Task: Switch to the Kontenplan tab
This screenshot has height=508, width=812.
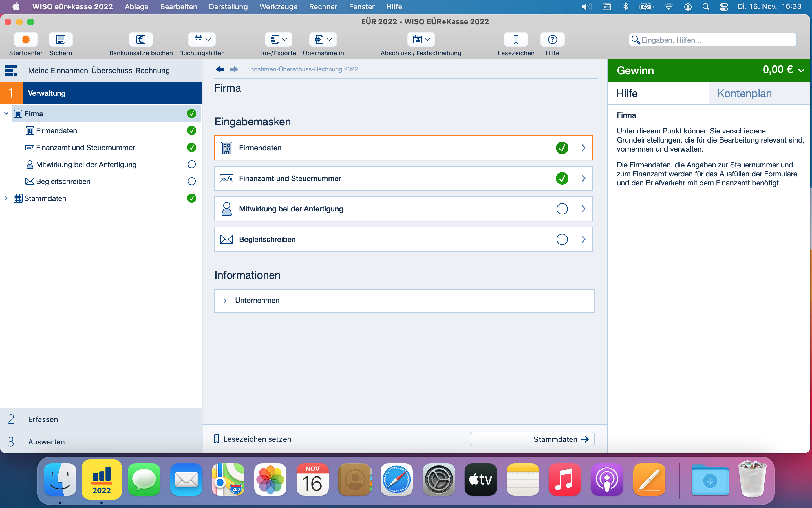Action: pos(744,93)
